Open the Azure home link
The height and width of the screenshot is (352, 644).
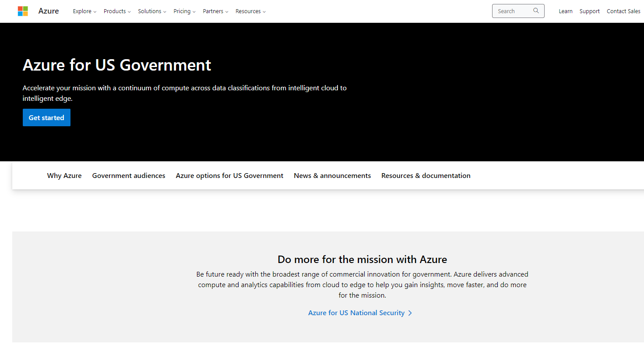[49, 11]
